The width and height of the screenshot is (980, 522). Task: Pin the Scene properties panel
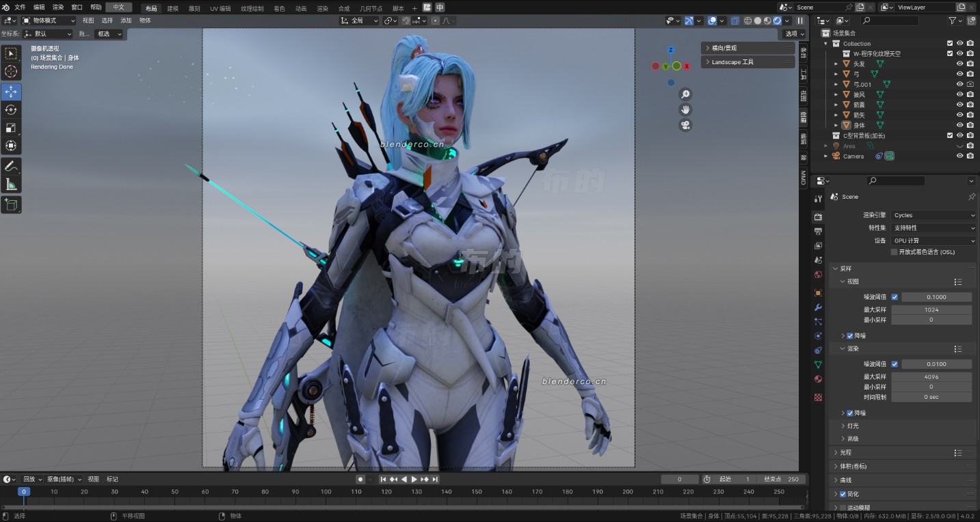(x=971, y=197)
